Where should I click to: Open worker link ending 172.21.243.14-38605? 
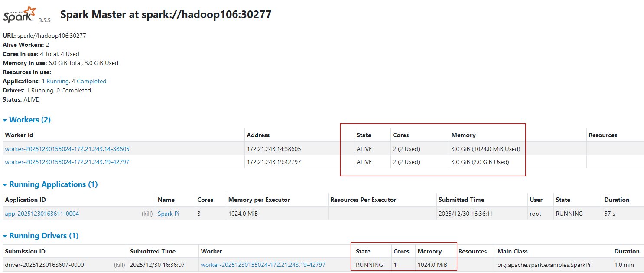tap(67, 149)
